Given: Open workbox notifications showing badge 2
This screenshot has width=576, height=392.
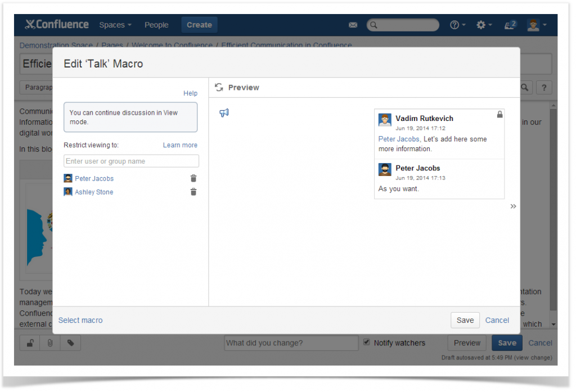Looking at the screenshot, I should click(x=509, y=25).
